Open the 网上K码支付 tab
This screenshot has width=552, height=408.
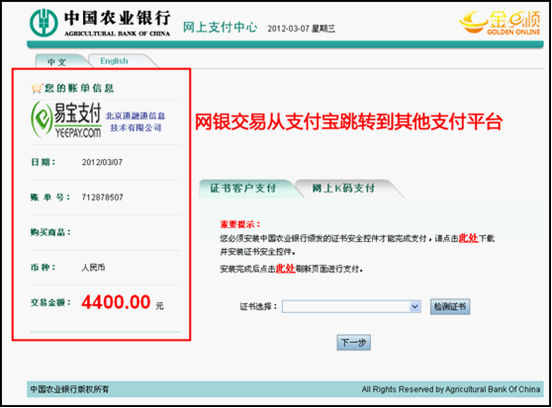tap(344, 188)
